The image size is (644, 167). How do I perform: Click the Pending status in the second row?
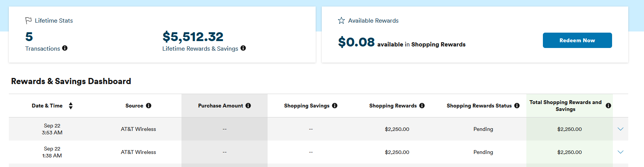point(483,152)
